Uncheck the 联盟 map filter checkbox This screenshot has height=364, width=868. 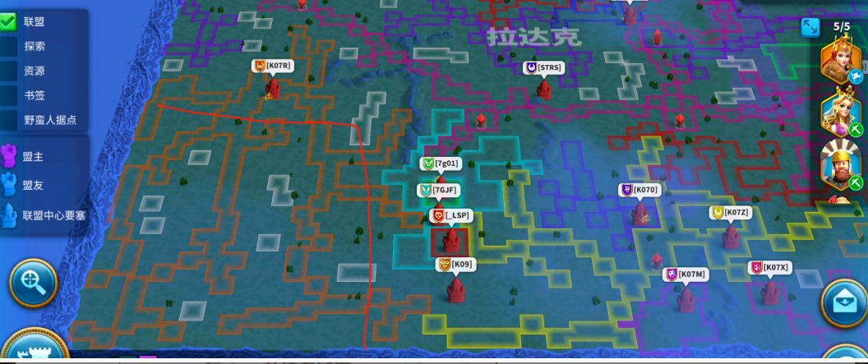pos(9,22)
